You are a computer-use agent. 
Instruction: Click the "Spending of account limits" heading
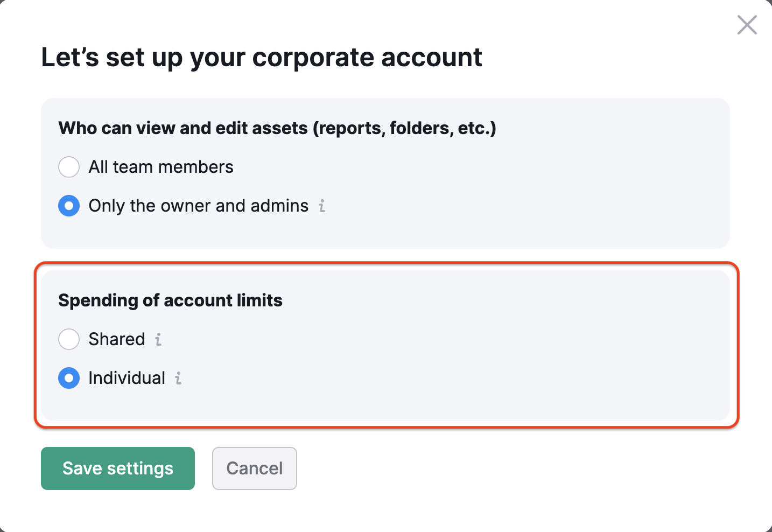[170, 300]
